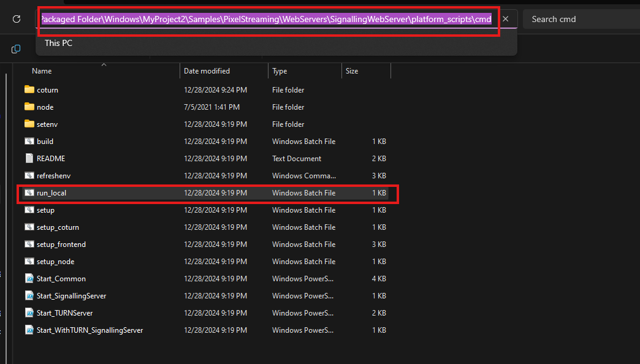
Task: Select the coturn folder icon
Action: pyautogui.click(x=29, y=89)
